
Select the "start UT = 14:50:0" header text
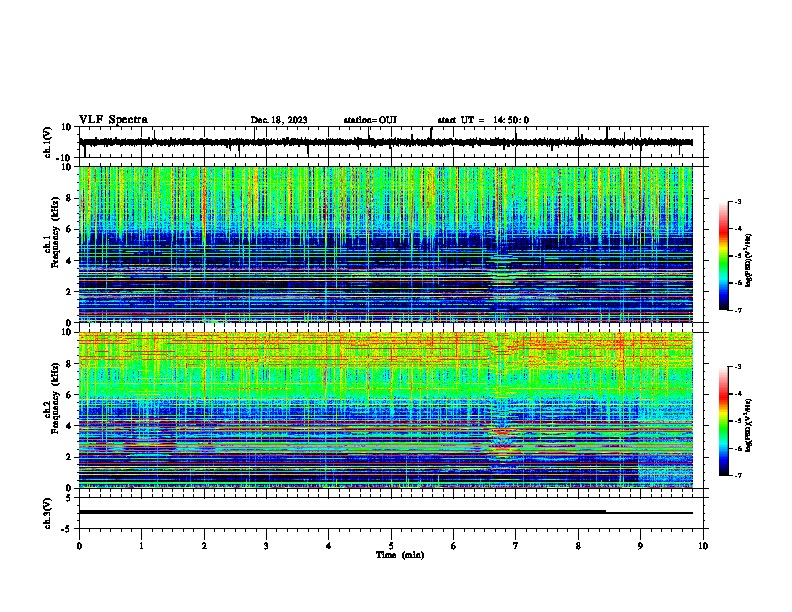(483, 120)
